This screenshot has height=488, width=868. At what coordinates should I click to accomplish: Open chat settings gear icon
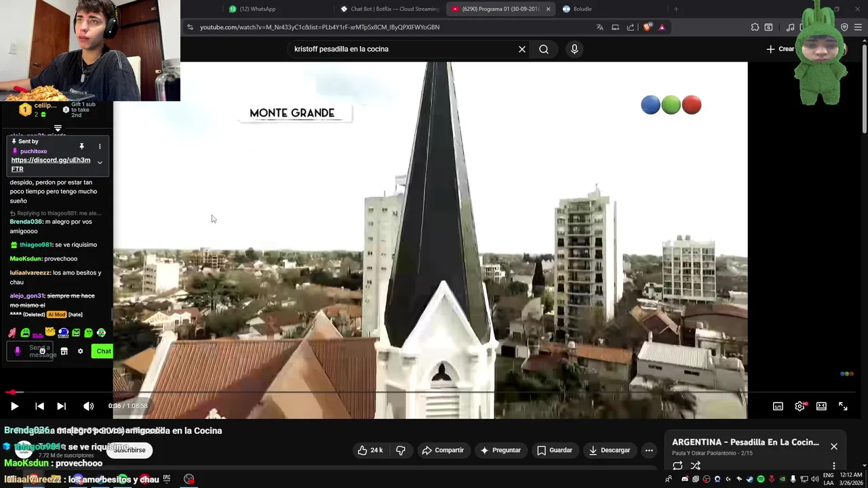80,351
